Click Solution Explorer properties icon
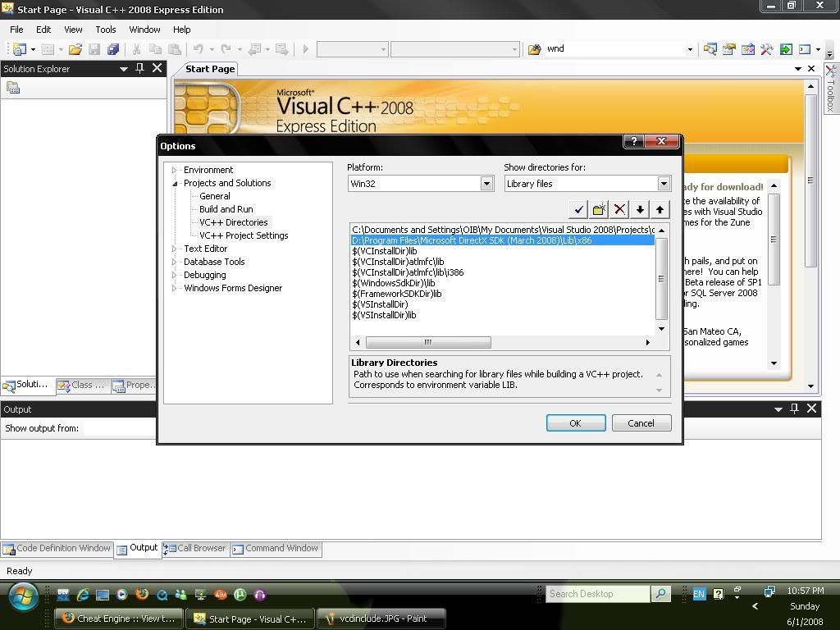The height and width of the screenshot is (630, 840). pyautogui.click(x=13, y=88)
